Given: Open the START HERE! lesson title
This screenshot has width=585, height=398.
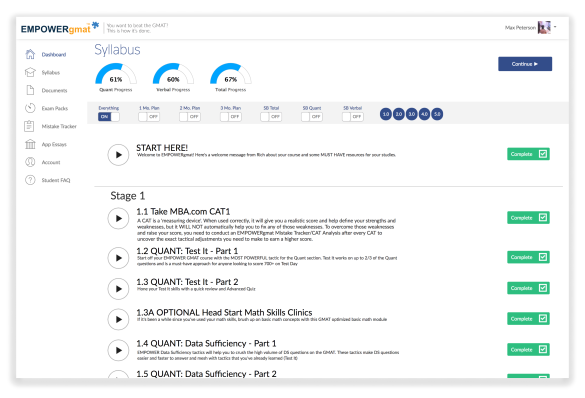Looking at the screenshot, I should click(162, 148).
